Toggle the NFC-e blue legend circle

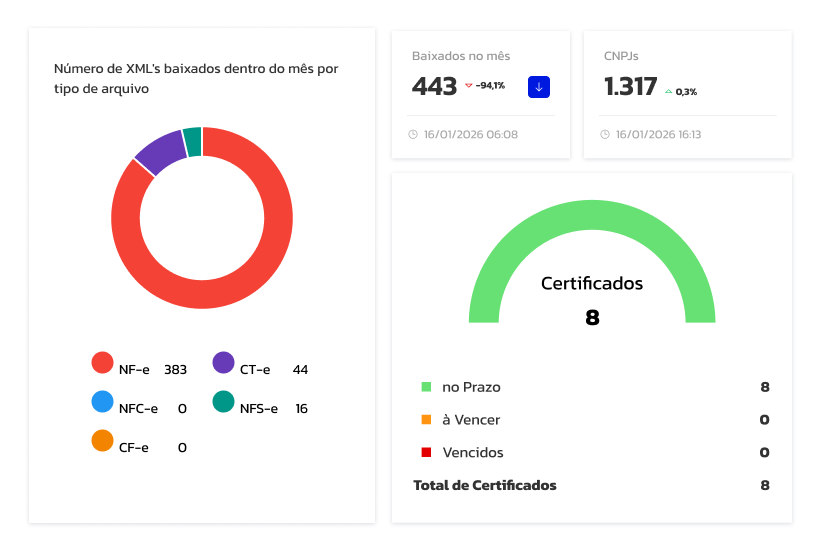point(102,402)
